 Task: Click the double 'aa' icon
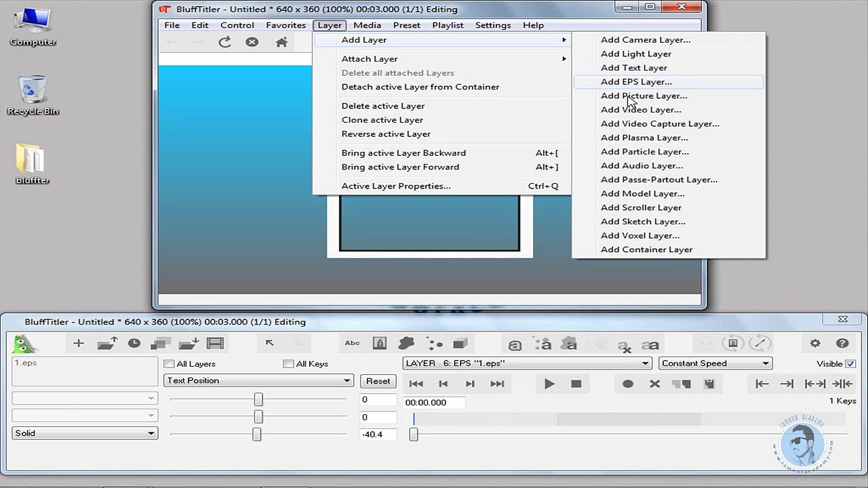[650, 345]
